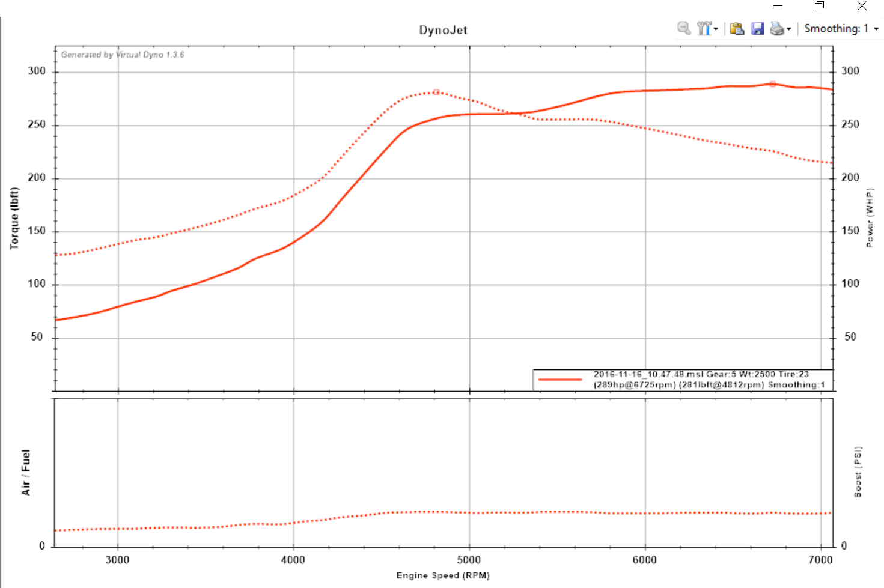Click the 6000 RPM axis tick label
This screenshot has height=588, width=884.
coord(645,560)
